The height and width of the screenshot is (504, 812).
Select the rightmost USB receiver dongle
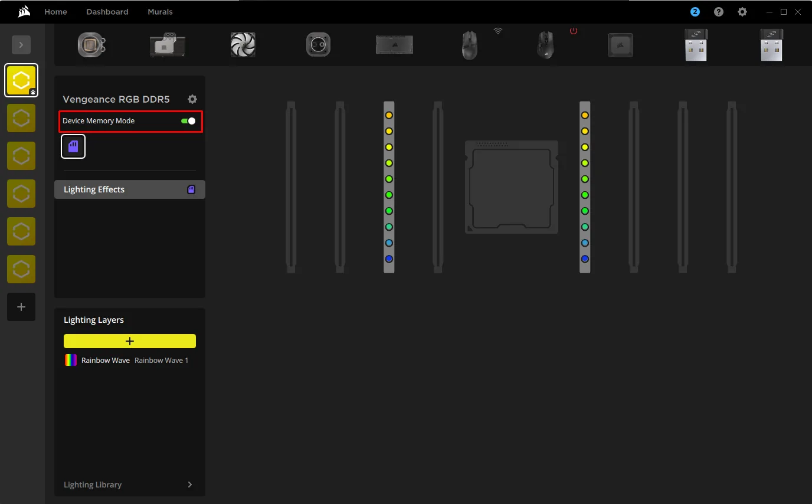[771, 45]
